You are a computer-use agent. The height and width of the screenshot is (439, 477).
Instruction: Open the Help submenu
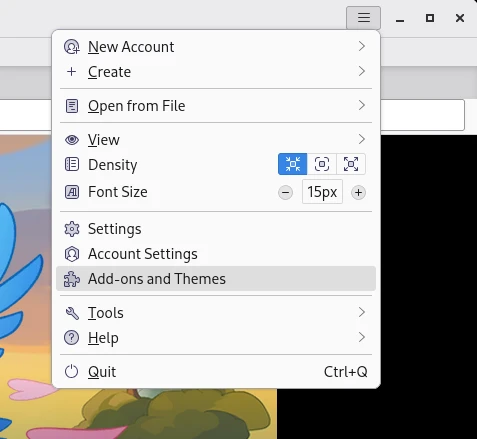pyautogui.click(x=216, y=338)
